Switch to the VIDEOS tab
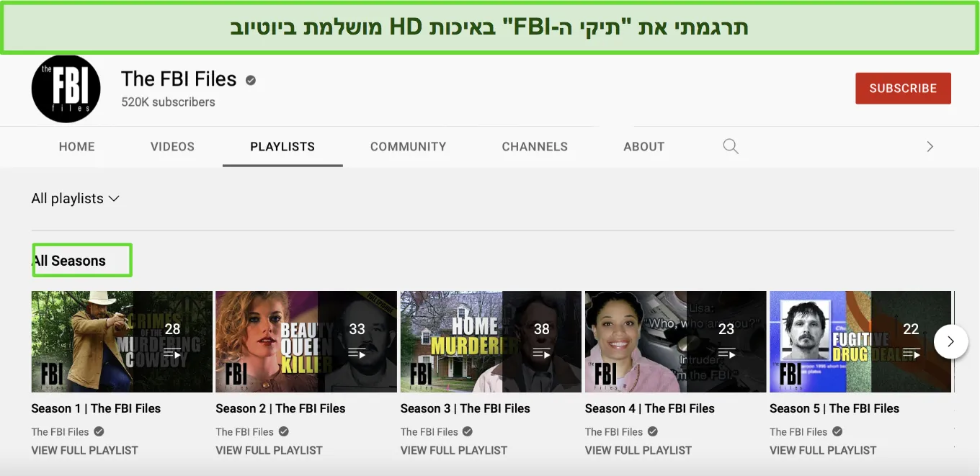This screenshot has height=476, width=980. point(172,146)
